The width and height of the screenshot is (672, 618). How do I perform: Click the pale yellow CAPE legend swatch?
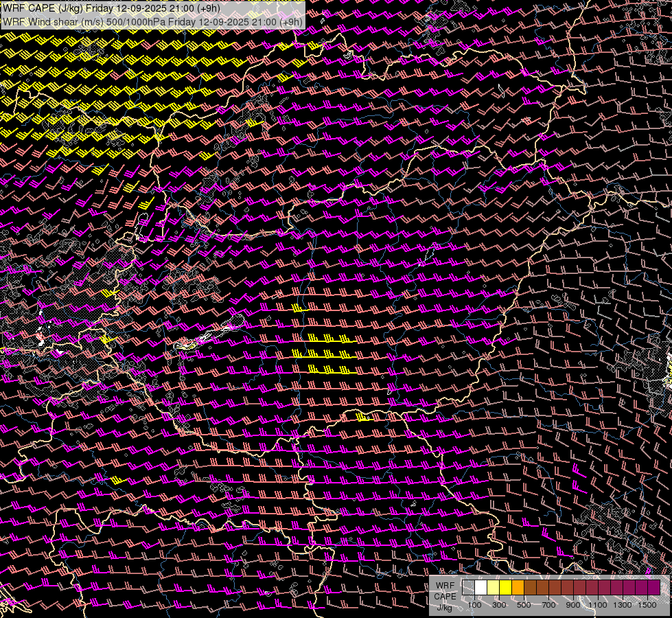494,588
